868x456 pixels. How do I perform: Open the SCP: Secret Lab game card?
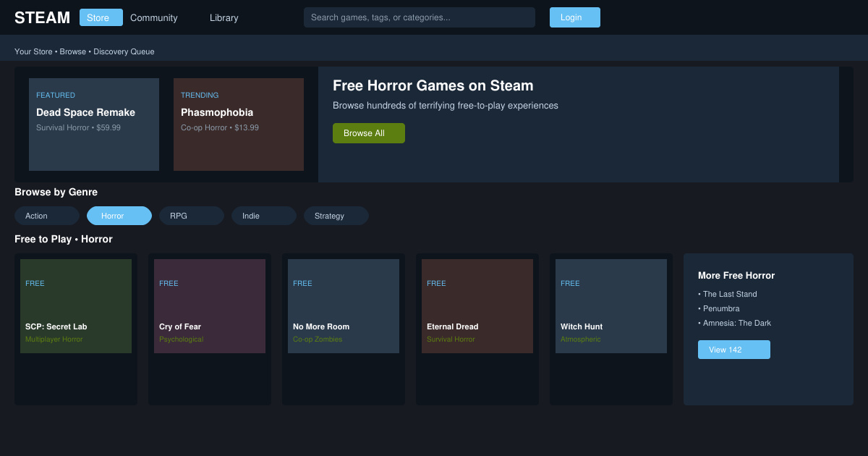click(x=76, y=329)
